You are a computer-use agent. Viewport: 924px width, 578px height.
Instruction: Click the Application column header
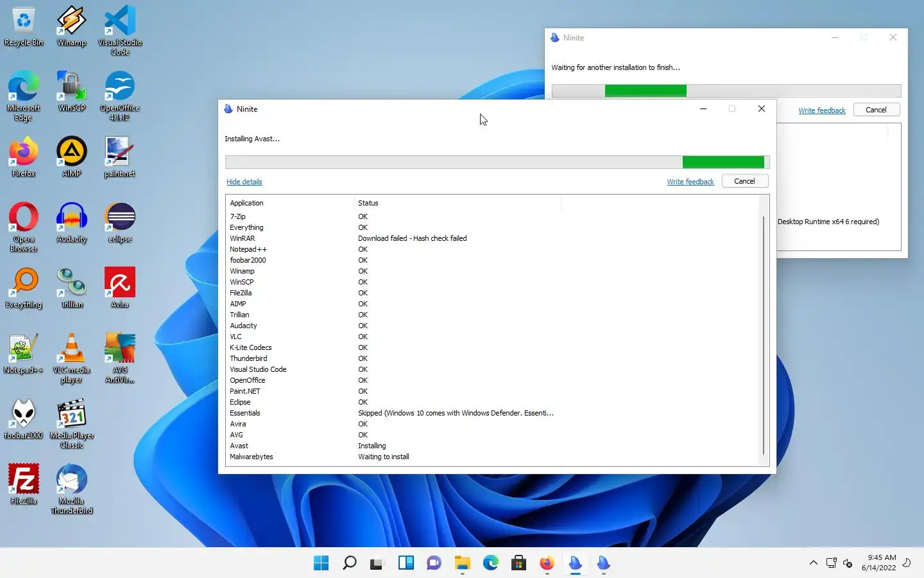(x=289, y=203)
